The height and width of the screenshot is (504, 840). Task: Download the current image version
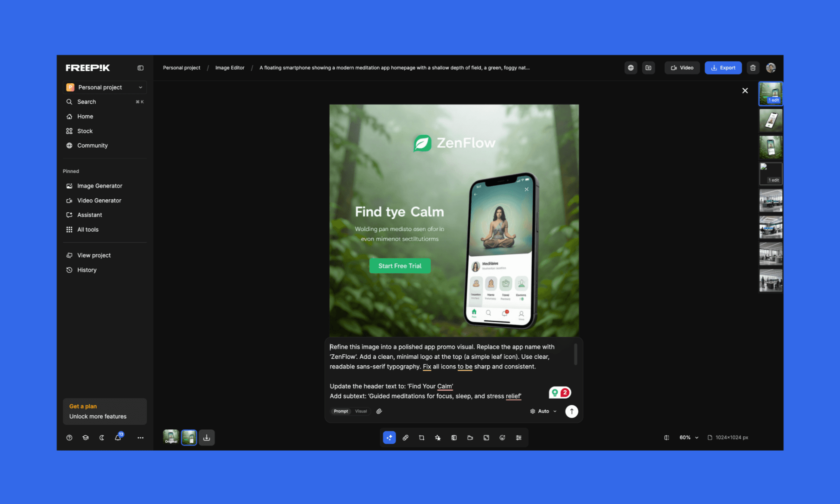[x=207, y=438]
